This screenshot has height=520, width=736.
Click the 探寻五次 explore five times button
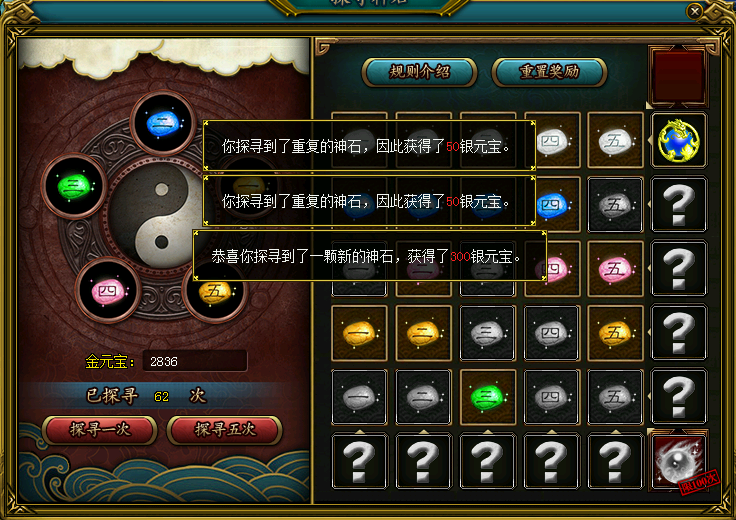(225, 430)
